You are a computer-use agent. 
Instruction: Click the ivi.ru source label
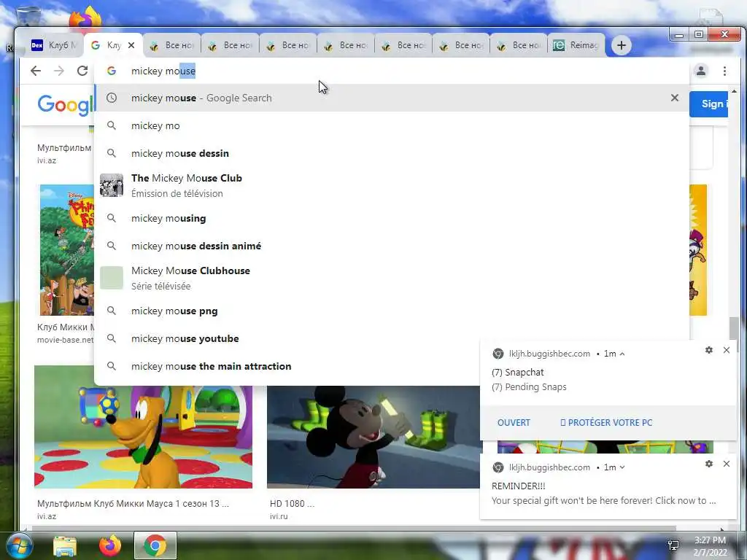tap(279, 516)
